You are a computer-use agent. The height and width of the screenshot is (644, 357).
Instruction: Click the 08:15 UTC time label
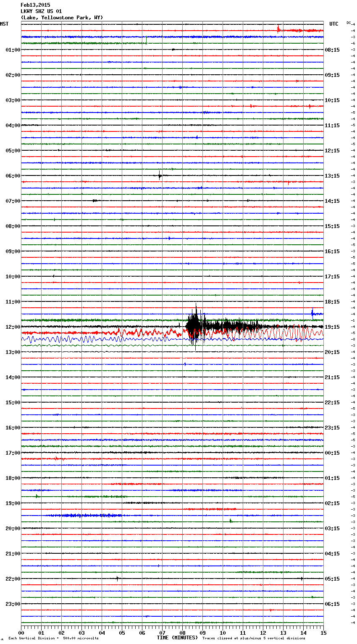(x=332, y=50)
